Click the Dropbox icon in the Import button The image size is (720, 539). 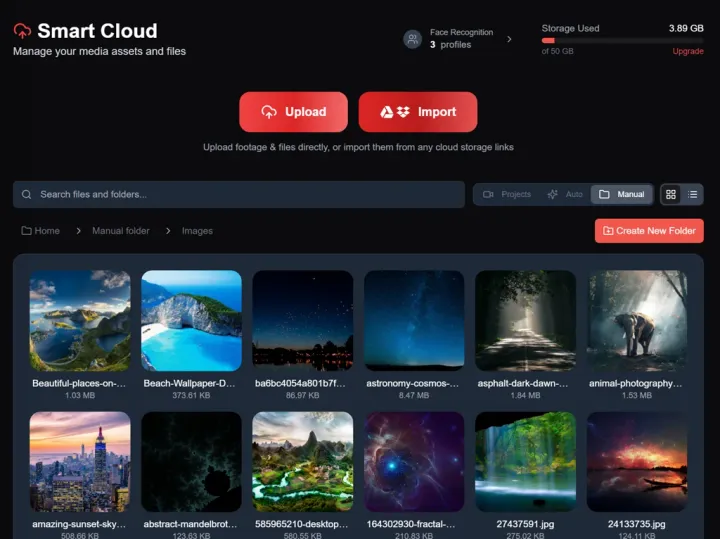click(x=403, y=112)
